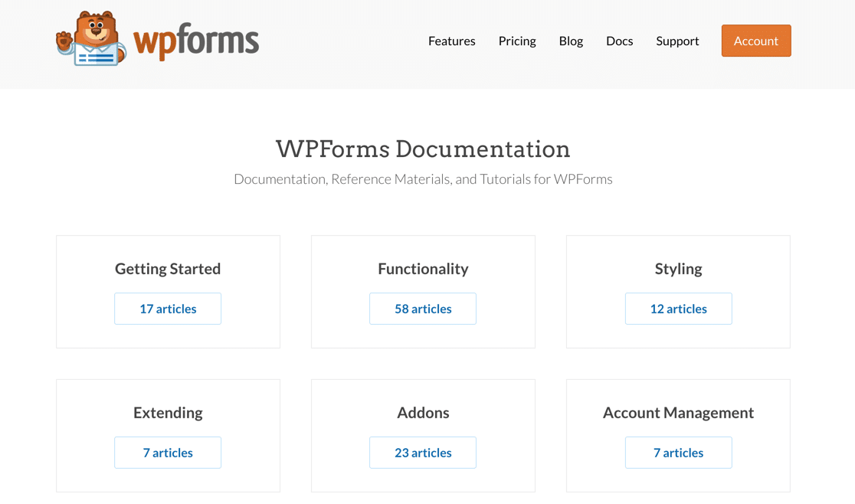Click the Documentation, Reference Materials subtitle text
This screenshot has height=504, width=855.
[423, 179]
